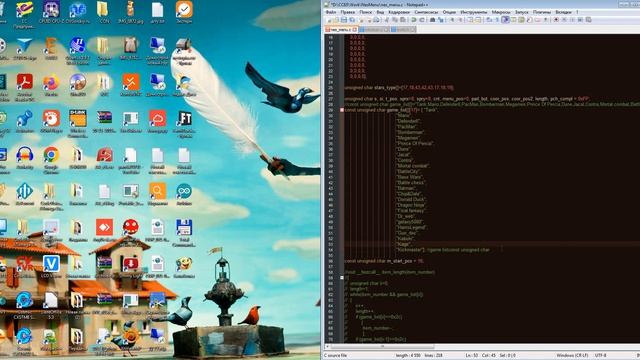Save the file with the floppy disk icon
Image resolution: width=640 pixels, height=360 pixels.
coord(344,20)
